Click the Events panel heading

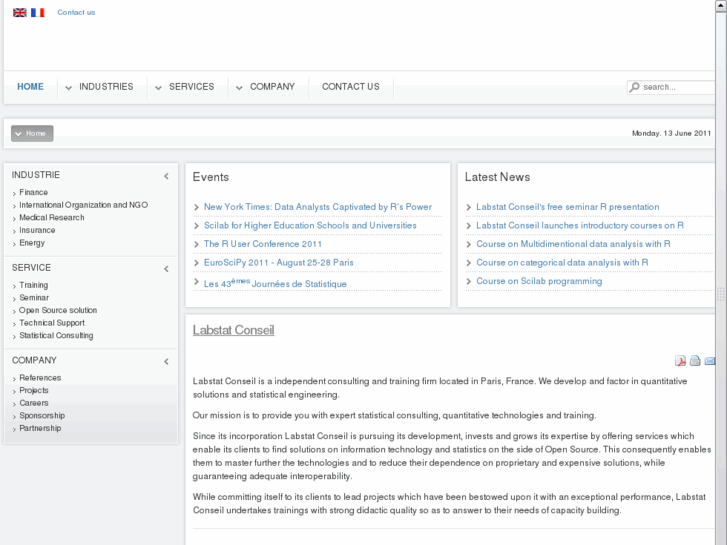tap(210, 177)
